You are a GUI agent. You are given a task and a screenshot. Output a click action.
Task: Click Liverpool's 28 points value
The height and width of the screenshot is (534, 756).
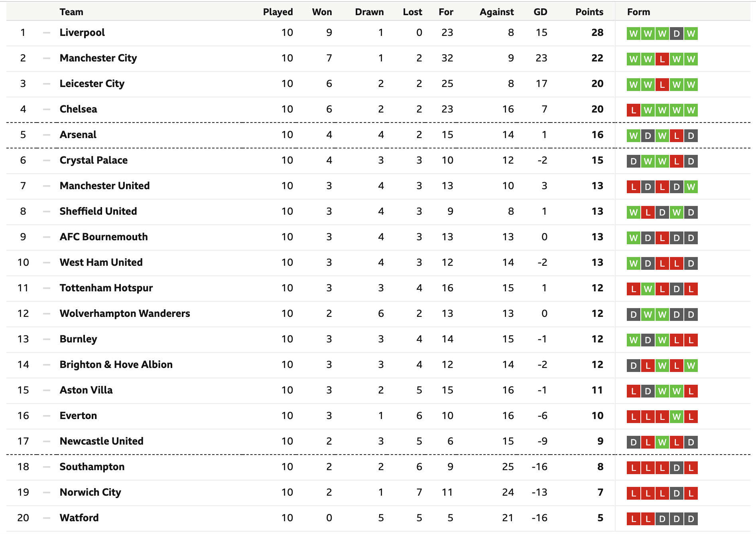[x=597, y=33]
